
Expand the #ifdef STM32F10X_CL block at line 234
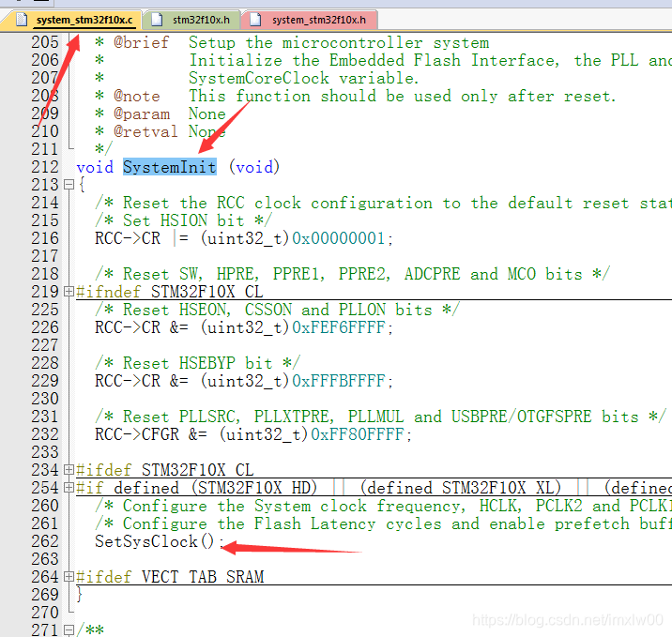[x=69, y=470]
